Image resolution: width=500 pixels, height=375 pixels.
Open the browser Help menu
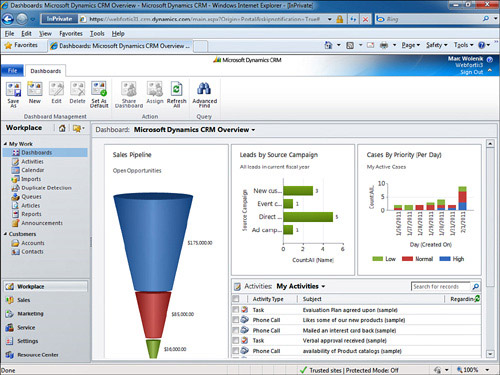[118, 33]
